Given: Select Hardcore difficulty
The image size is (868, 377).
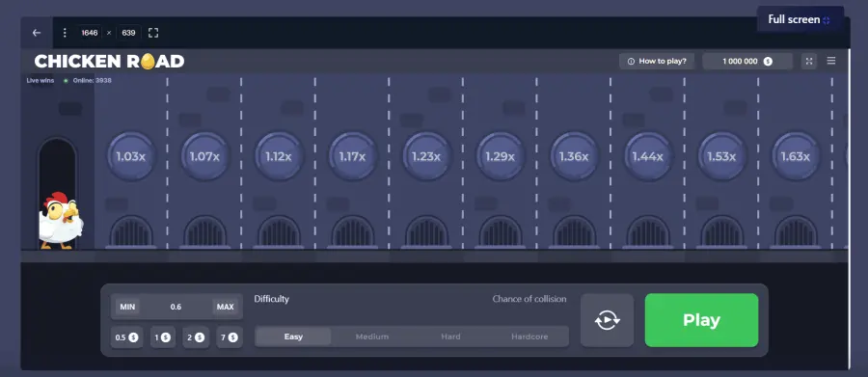Looking at the screenshot, I should (529, 337).
